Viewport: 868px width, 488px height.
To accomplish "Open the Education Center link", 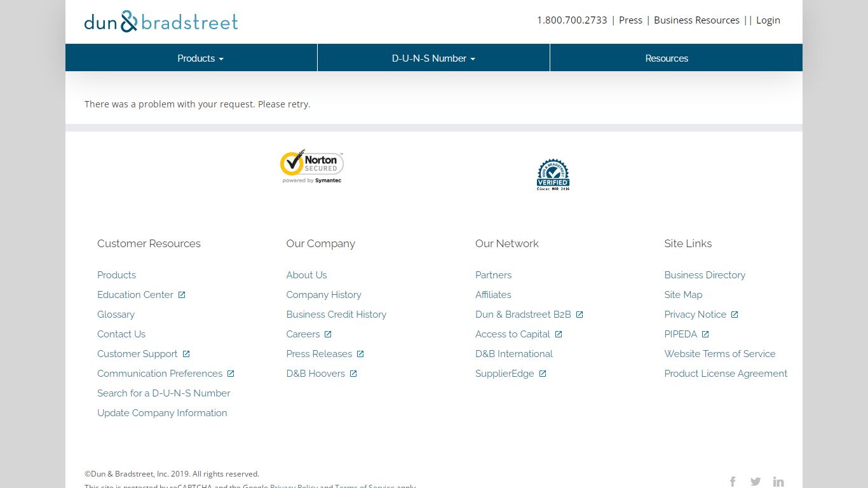I will coord(135,295).
